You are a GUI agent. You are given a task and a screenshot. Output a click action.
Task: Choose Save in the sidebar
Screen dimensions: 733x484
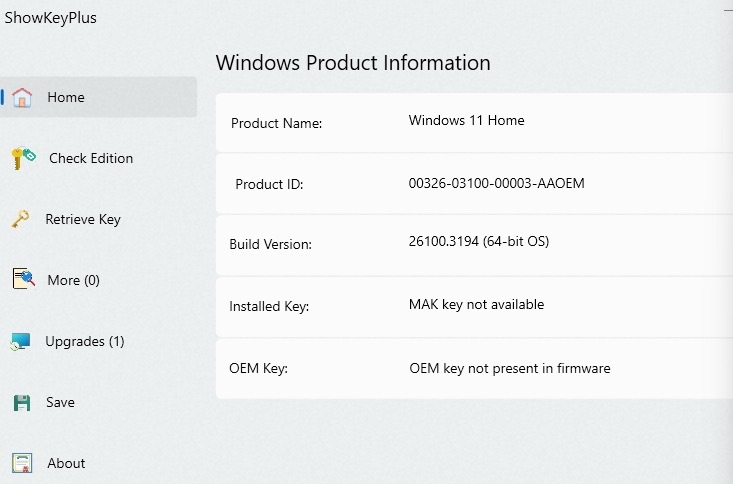pos(60,402)
